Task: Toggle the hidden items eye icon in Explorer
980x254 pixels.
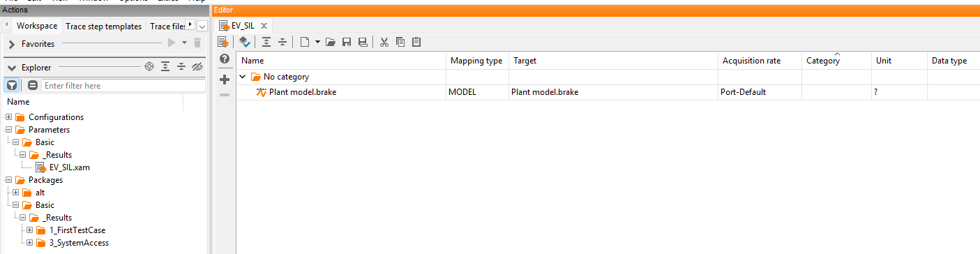Action: (197, 67)
